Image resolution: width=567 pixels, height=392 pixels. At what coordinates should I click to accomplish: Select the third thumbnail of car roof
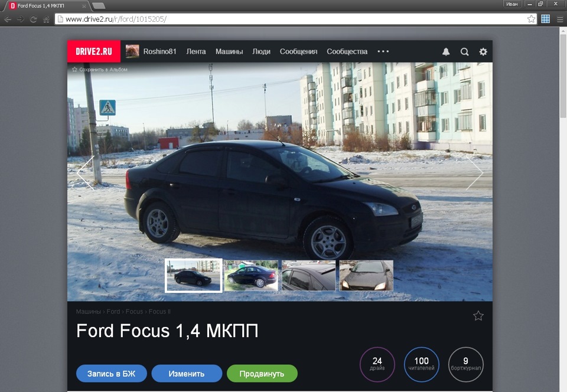309,275
